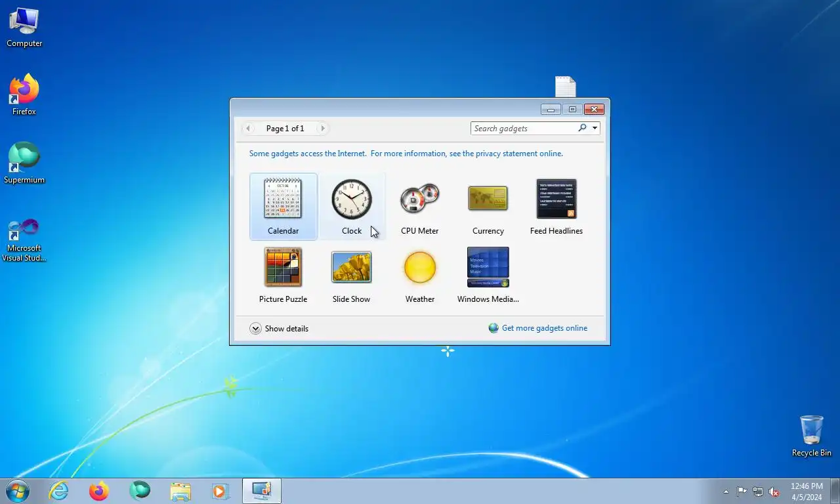The width and height of the screenshot is (840, 504).
Task: Open the search options dropdown arrow
Action: (x=595, y=128)
